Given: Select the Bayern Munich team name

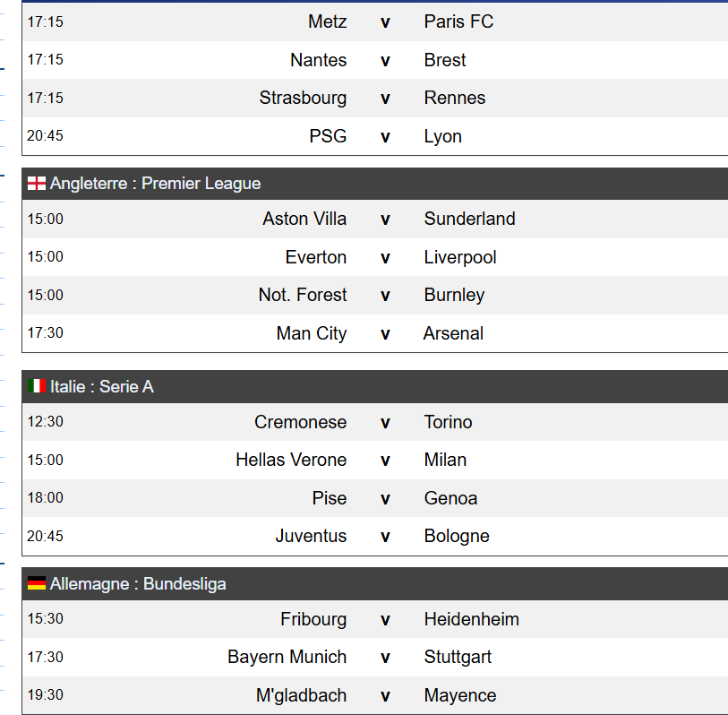Looking at the screenshot, I should click(x=287, y=657).
